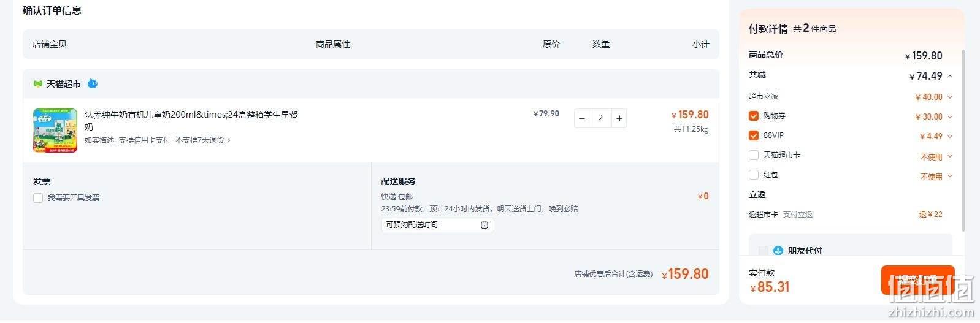Uncheck the 购物券 coupon checkbox

click(754, 116)
